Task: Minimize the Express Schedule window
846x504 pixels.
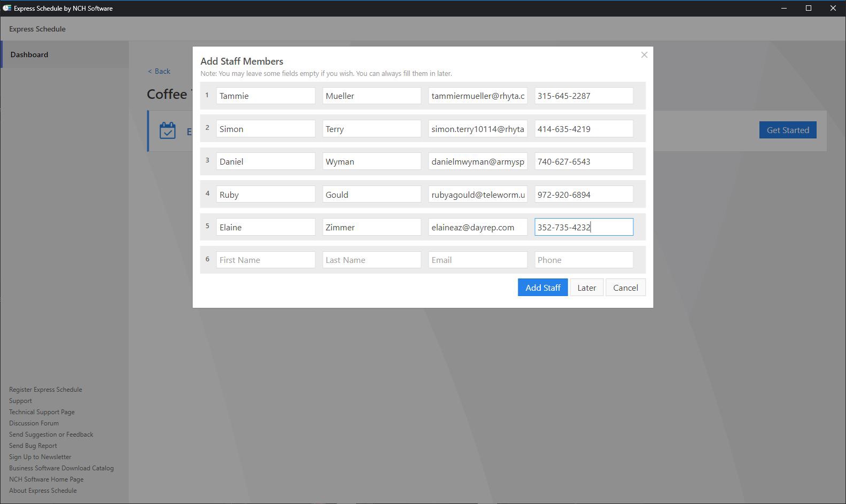Action: coord(784,8)
